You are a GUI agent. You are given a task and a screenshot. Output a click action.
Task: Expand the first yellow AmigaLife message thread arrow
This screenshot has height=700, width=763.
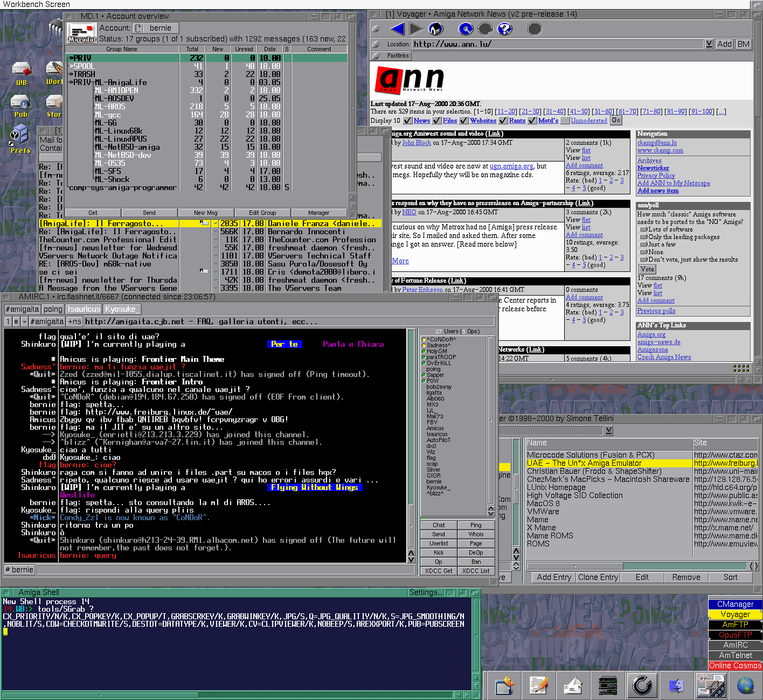[x=215, y=223]
